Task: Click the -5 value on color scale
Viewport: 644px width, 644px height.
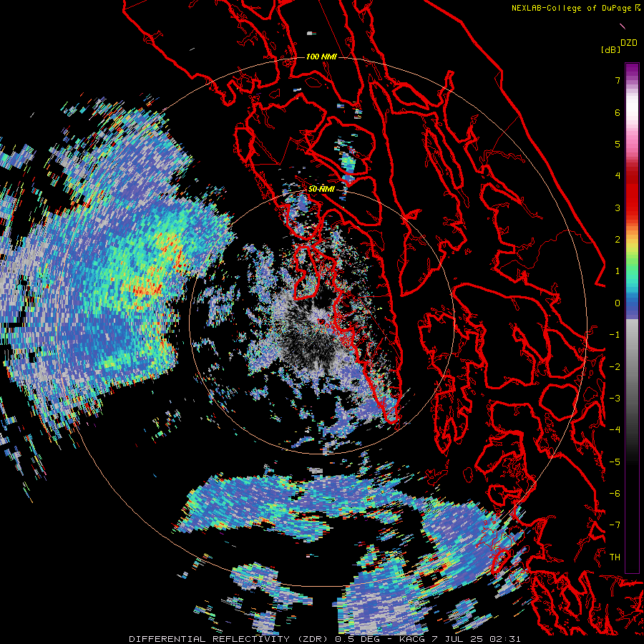Action: [615, 462]
